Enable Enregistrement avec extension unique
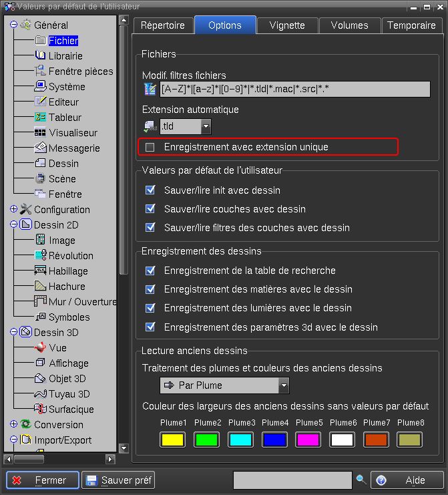 click(x=150, y=147)
